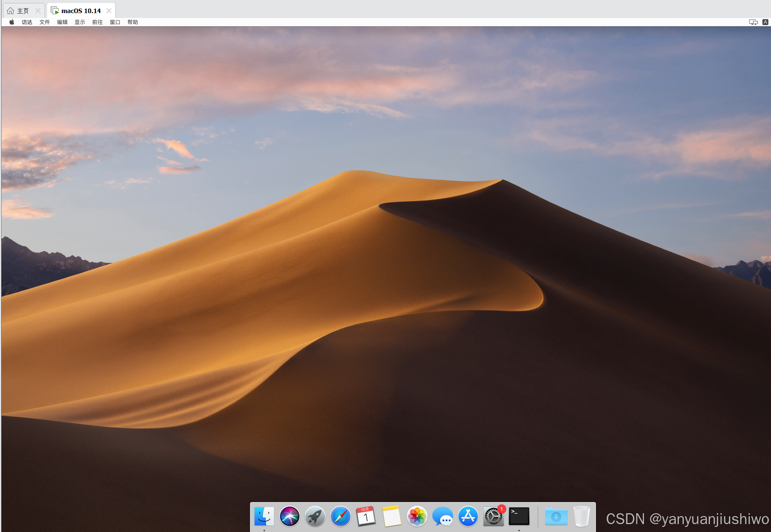
Task: Open App Store in Dock
Action: (x=468, y=516)
